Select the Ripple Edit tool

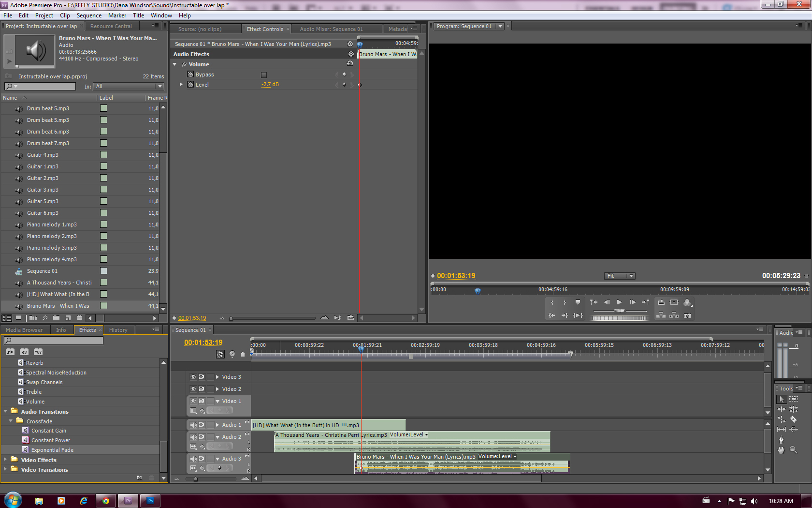click(x=781, y=409)
